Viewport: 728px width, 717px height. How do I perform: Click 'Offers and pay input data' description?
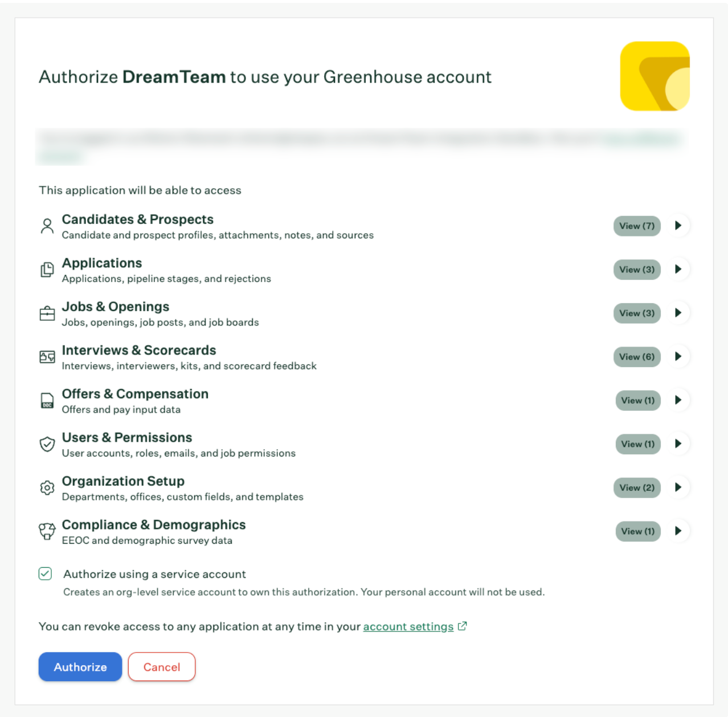pyautogui.click(x=121, y=409)
